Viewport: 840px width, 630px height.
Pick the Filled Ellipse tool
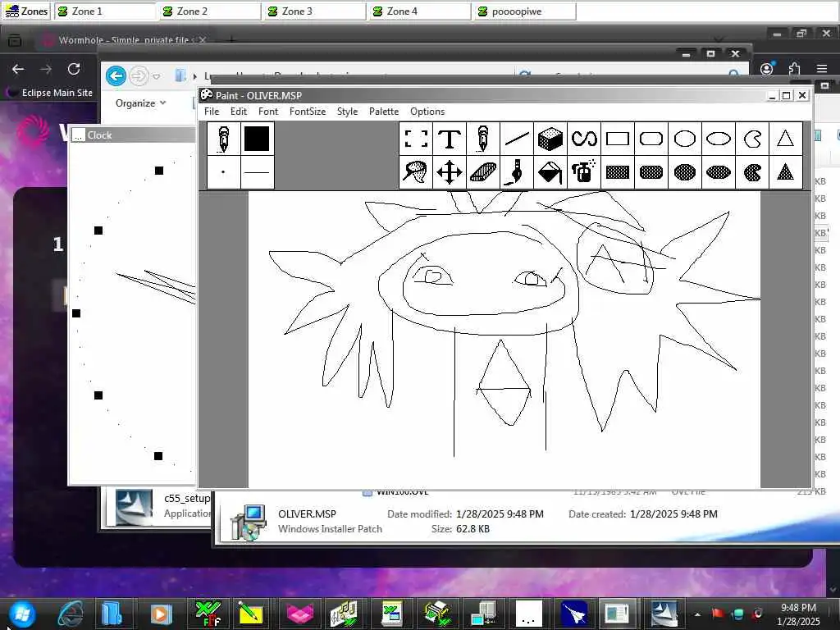[x=719, y=172]
